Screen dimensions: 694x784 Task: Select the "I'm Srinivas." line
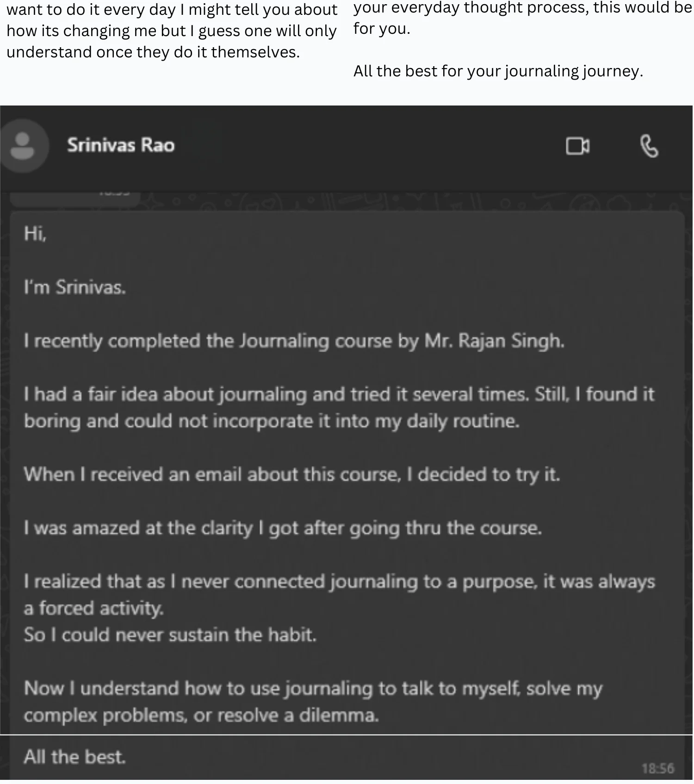[75, 287]
